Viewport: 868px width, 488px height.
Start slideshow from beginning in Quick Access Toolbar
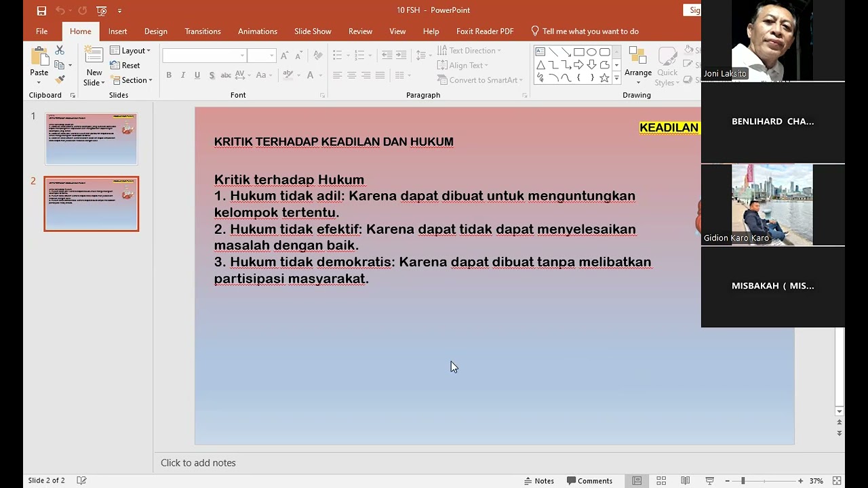pos(102,10)
